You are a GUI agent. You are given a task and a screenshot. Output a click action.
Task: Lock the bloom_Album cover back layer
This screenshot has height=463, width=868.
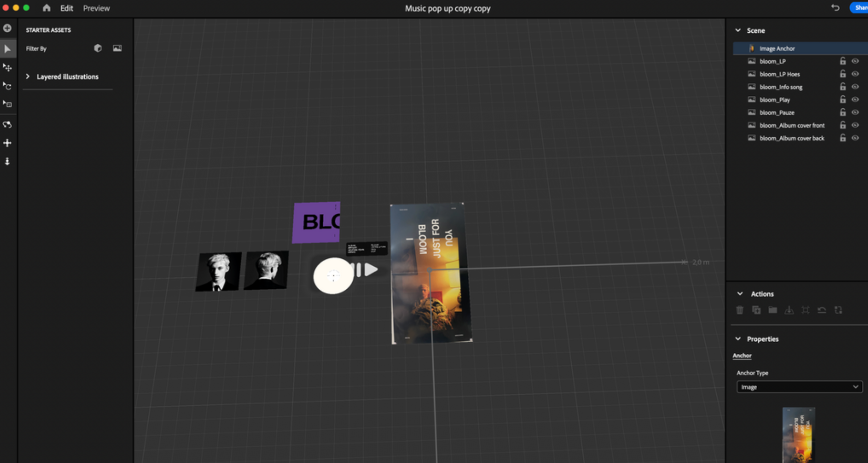click(x=842, y=138)
